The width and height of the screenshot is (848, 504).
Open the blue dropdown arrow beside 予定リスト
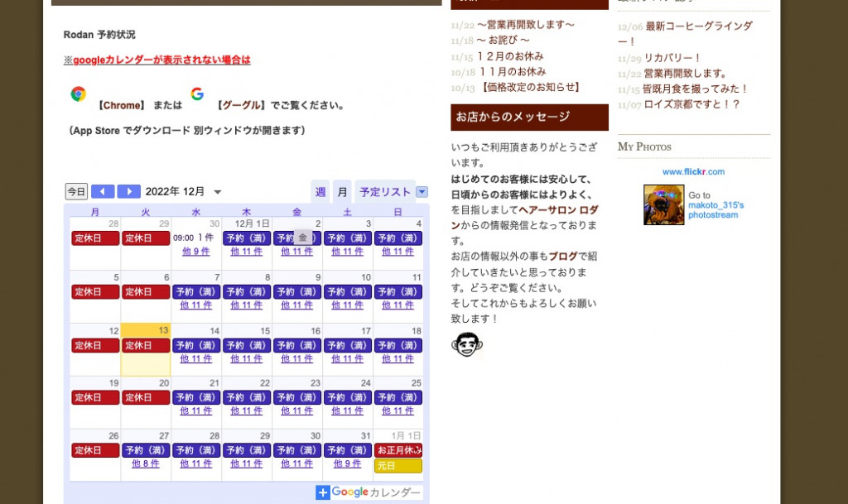(x=422, y=192)
